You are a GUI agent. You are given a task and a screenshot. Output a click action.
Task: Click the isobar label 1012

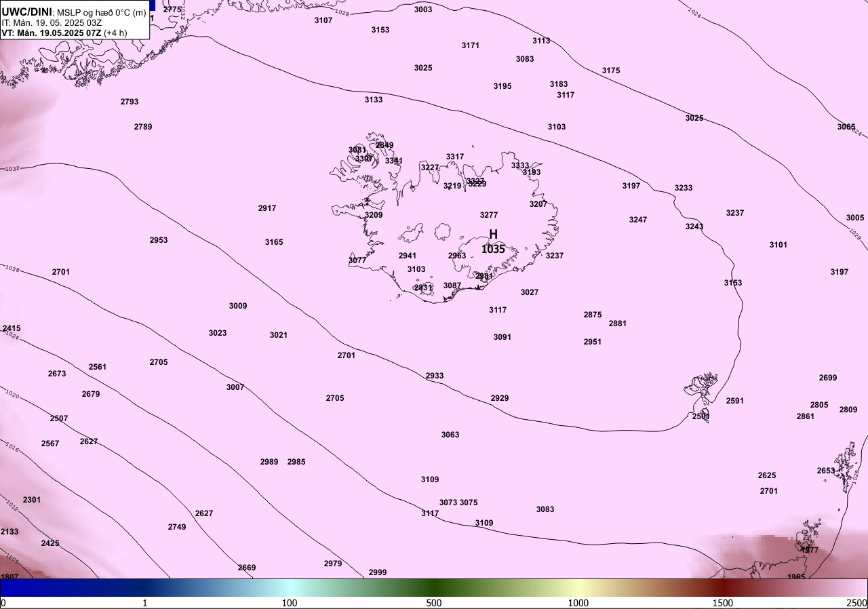12,505
